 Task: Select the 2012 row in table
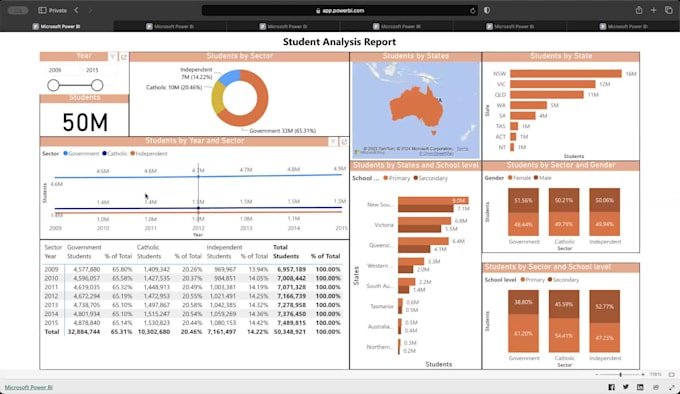pyautogui.click(x=193, y=296)
